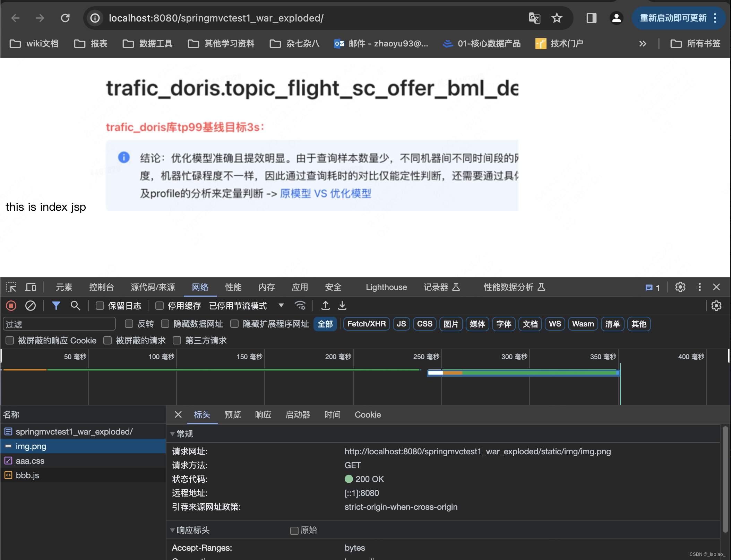This screenshot has width=731, height=560.
Task: Check 被屏蔽的响应 Cookie option
Action: 10,341
